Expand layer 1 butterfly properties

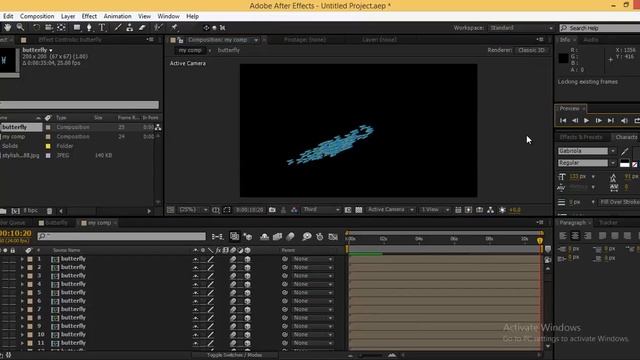click(x=22, y=259)
